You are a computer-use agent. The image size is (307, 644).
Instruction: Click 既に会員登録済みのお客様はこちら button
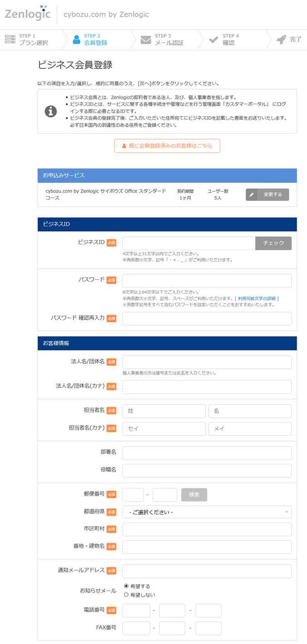click(167, 146)
